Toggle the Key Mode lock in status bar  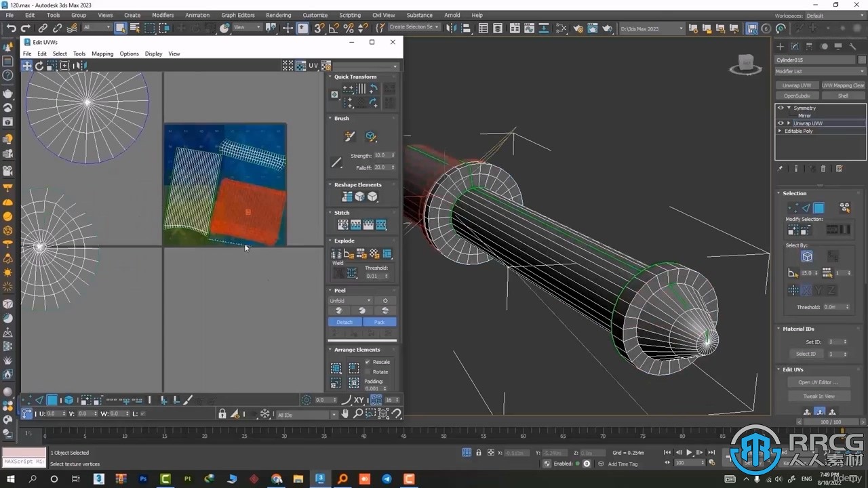(479, 452)
